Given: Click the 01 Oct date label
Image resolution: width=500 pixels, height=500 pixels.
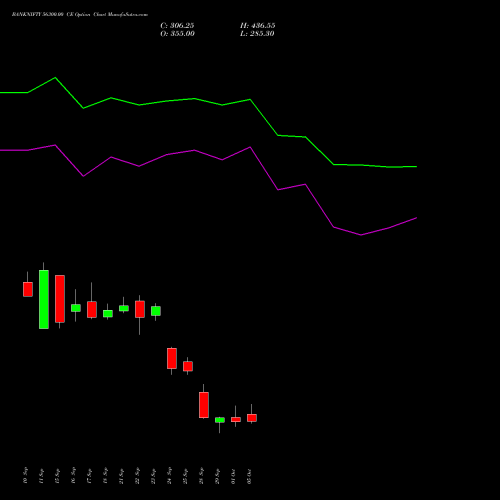Looking at the screenshot, I should pyautogui.click(x=233, y=476).
